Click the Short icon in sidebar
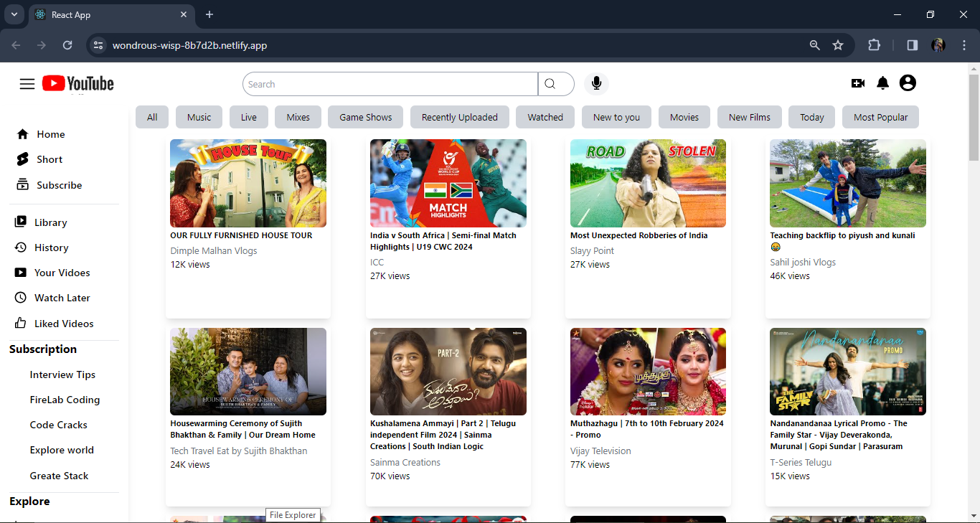This screenshot has width=980, height=523. click(22, 159)
